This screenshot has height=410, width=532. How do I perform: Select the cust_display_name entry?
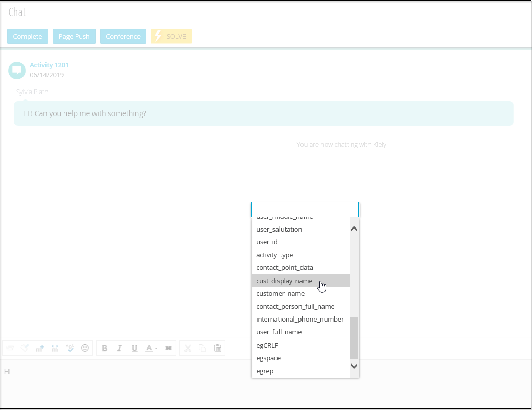[301, 281]
